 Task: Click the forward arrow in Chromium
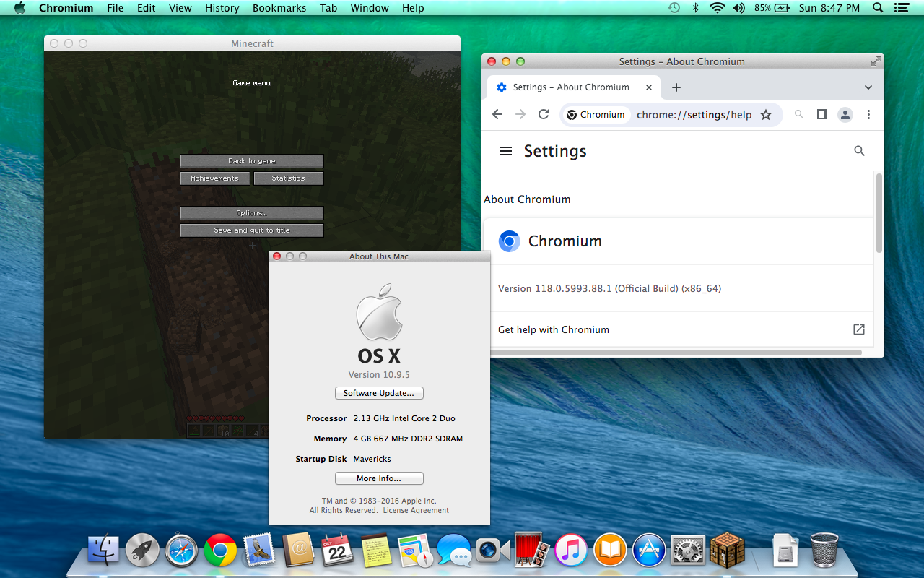(520, 115)
